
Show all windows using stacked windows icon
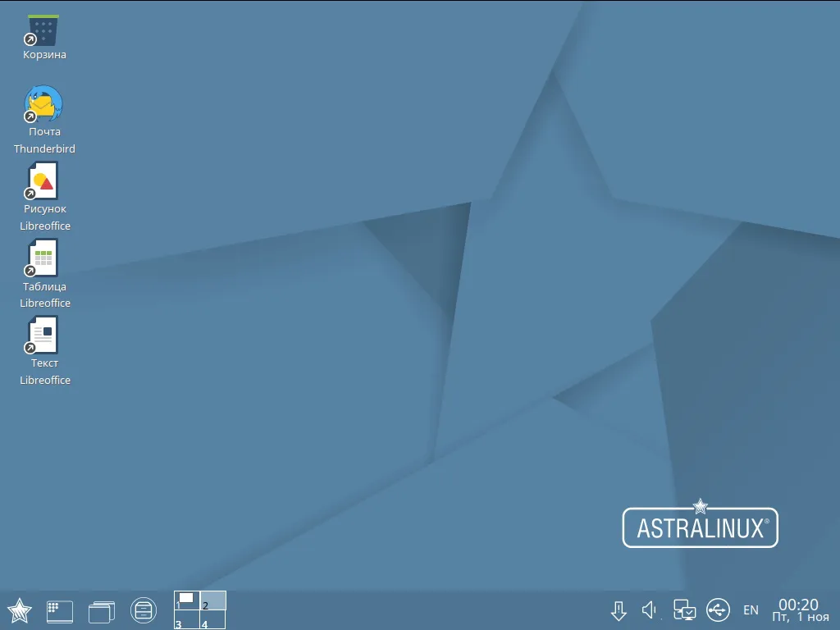point(101,611)
